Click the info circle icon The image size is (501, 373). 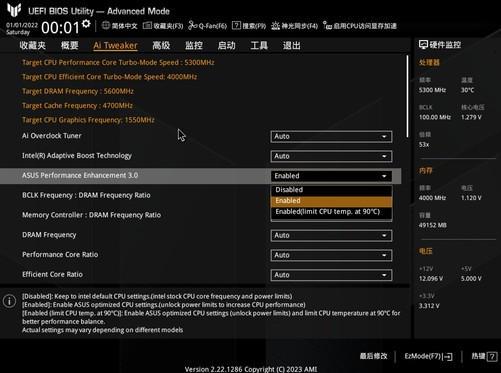(9, 301)
